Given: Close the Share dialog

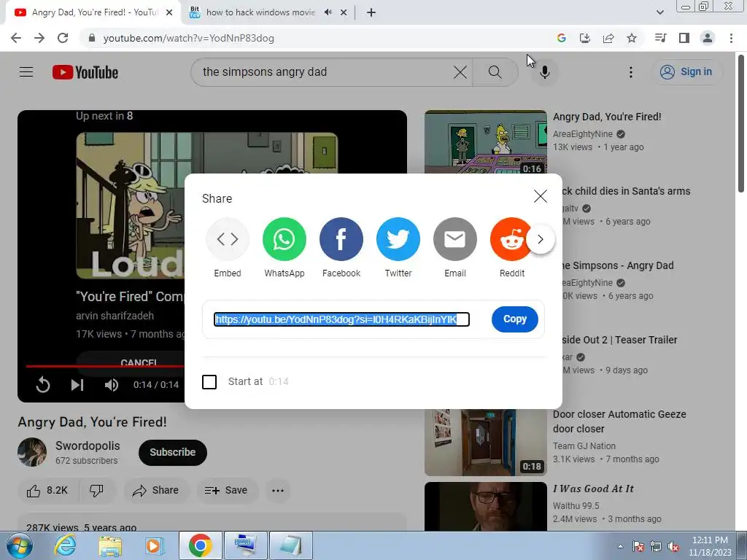Looking at the screenshot, I should coord(541,196).
